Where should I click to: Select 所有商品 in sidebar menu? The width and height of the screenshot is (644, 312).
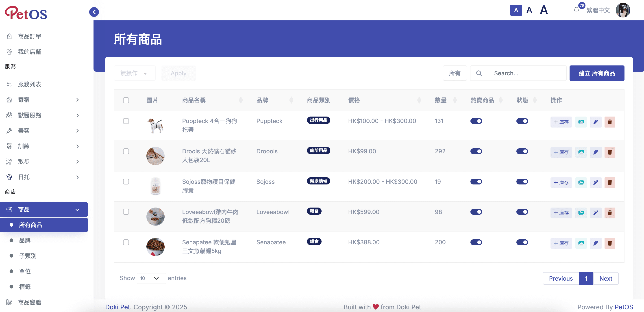31,225
